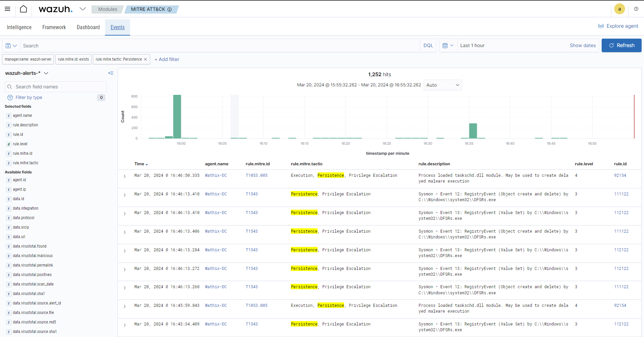Open the Wazuh module dropdown chevron
The height and width of the screenshot is (337, 644).
click(83, 9)
